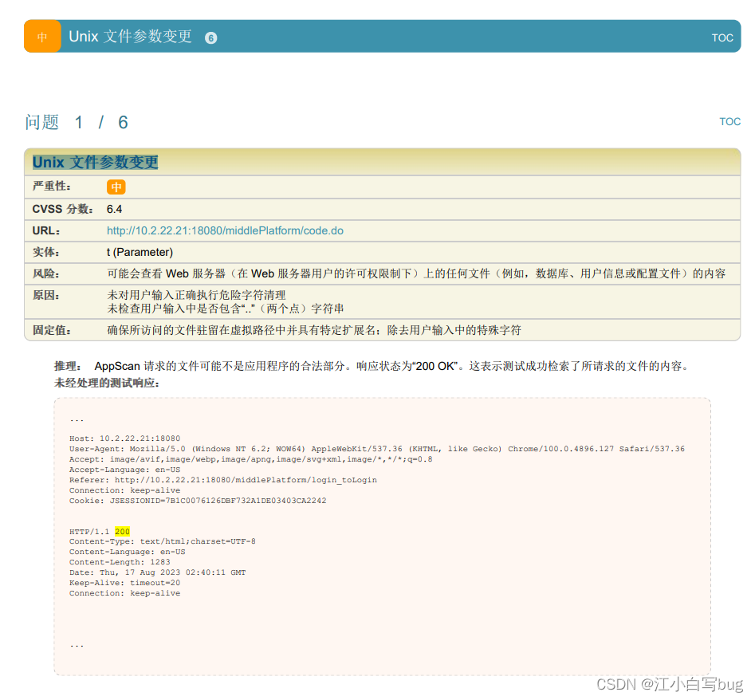Click the Referer login_toLogin line

pyautogui.click(x=223, y=480)
